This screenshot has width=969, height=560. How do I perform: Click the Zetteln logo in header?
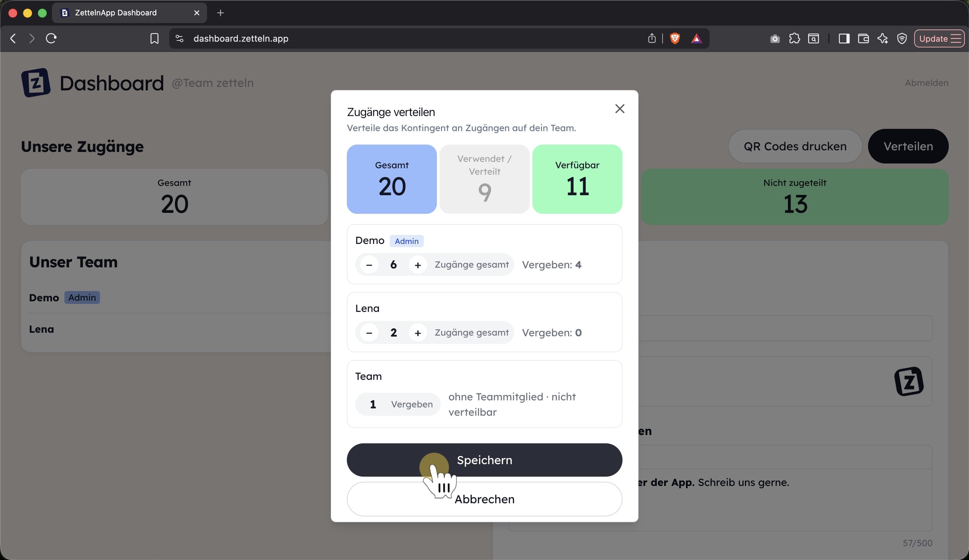click(x=36, y=83)
